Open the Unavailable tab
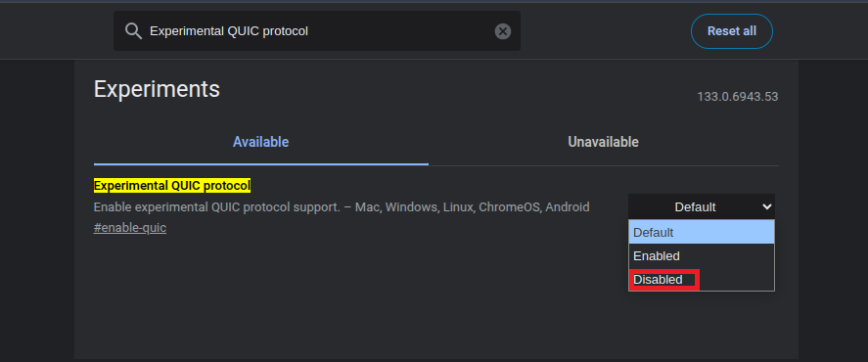868x362 pixels. point(604,142)
